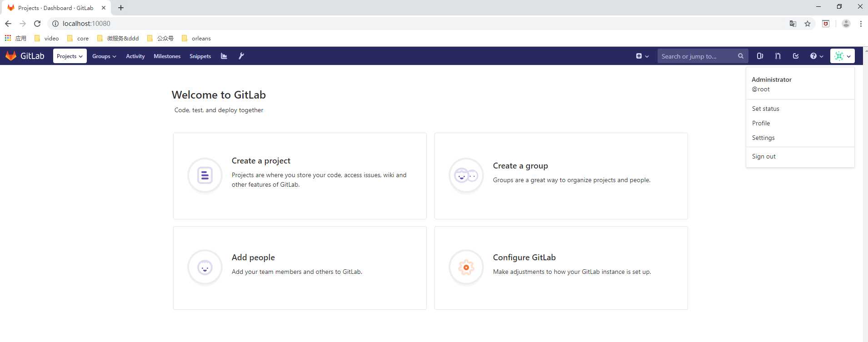Click the red browser extension icon
Viewport: 868px width, 342px height.
(x=826, y=24)
